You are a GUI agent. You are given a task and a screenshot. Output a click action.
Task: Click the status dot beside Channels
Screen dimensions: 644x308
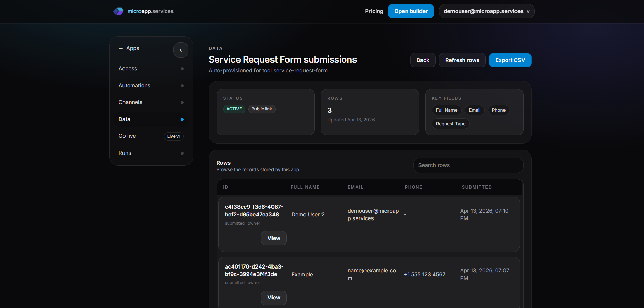point(182,102)
